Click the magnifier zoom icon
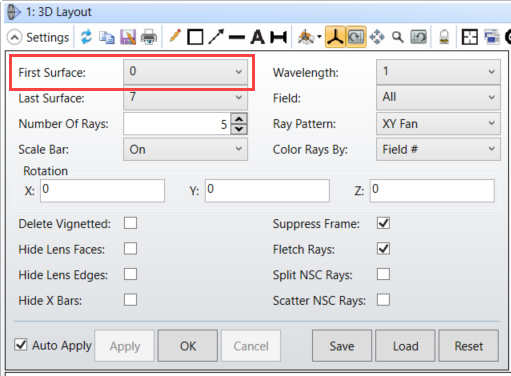Viewport: 511px width, 376px height. click(398, 37)
